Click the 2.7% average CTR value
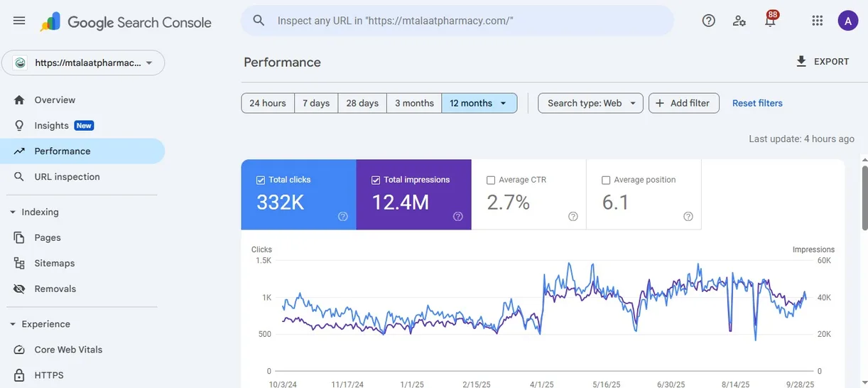The height and width of the screenshot is (388, 868). (509, 203)
